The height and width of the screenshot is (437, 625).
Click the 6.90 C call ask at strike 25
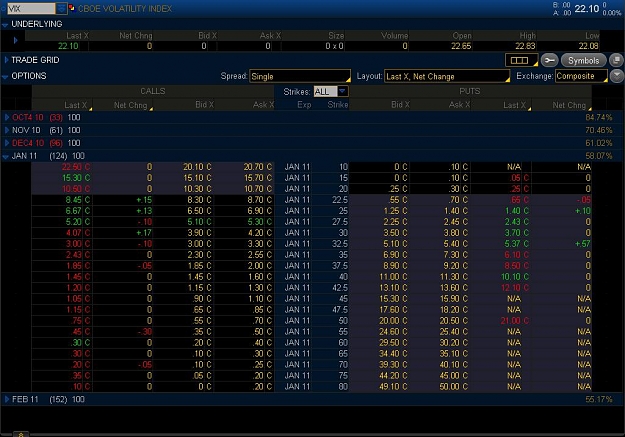click(x=259, y=211)
